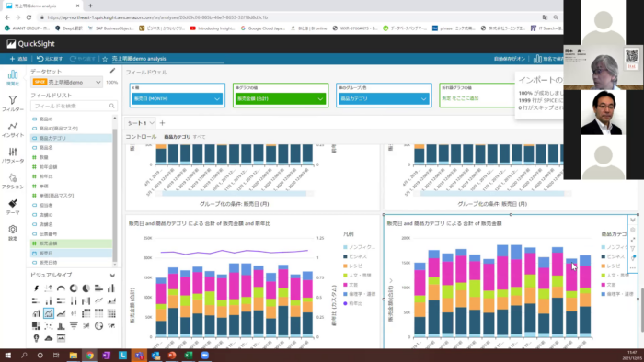The height and width of the screenshot is (362, 644).
Task: Open the インサイト (Insights) sidebar panel
Action: (x=13, y=130)
